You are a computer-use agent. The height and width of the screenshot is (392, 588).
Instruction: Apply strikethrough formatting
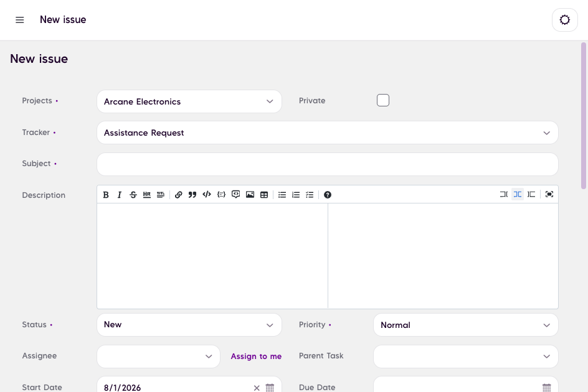click(133, 195)
